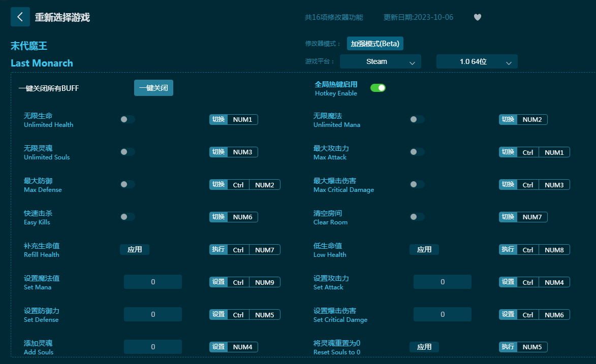Click the heart favorite icon
Image resolution: width=596 pixels, height=364 pixels.
click(477, 17)
